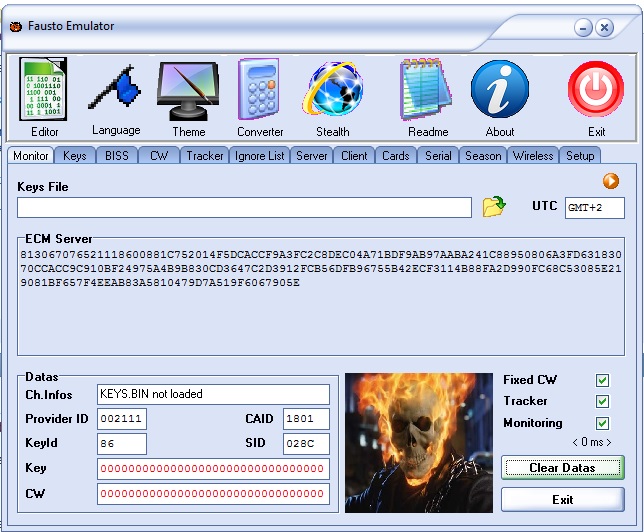Open the Cards tab
644x532 pixels.
tap(396, 156)
